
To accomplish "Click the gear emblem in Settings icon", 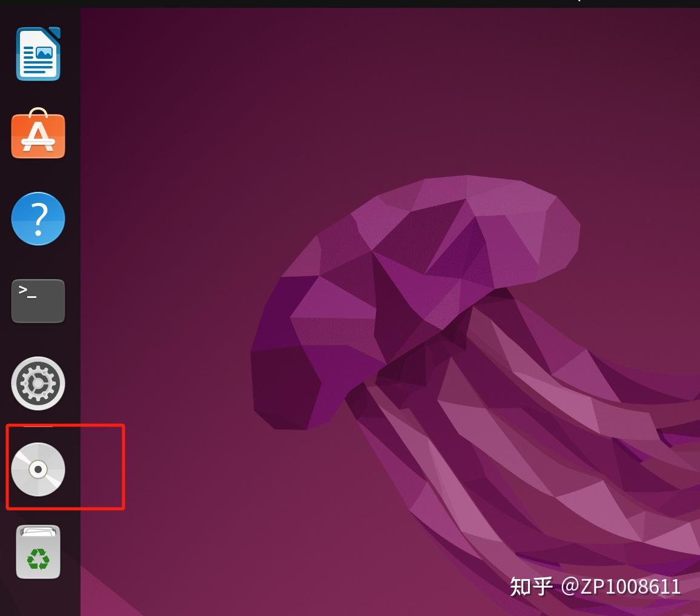I will click(x=38, y=383).
